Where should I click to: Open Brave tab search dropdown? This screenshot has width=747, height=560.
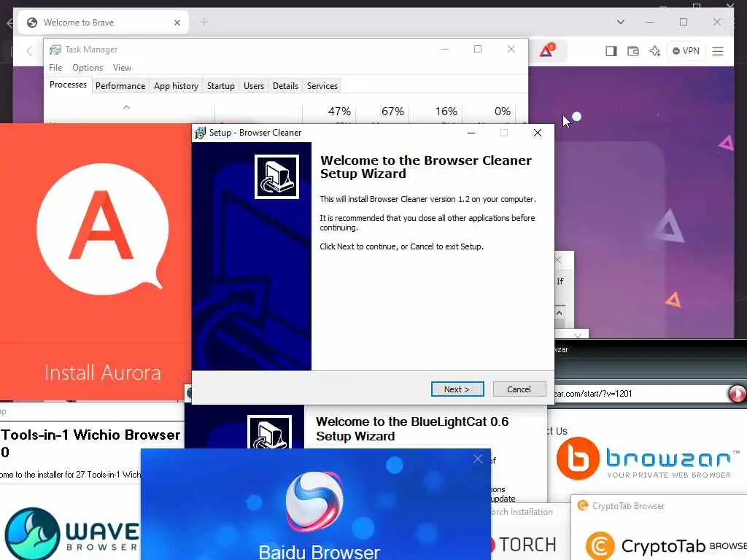coord(620,22)
